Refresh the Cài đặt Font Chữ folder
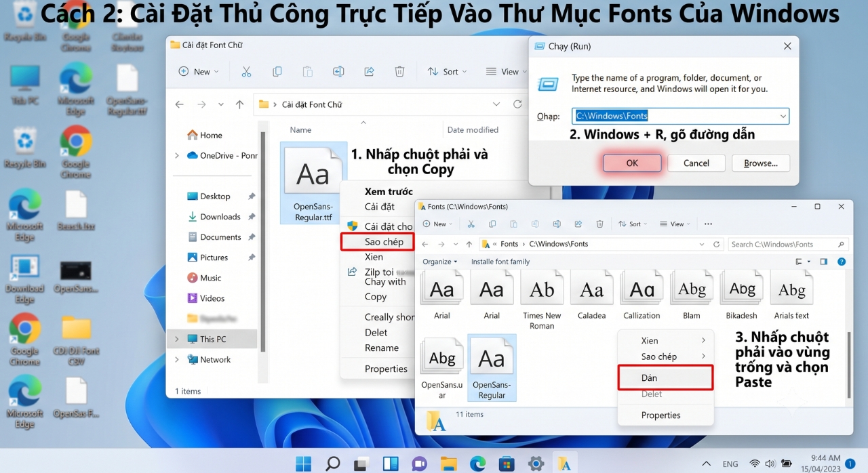This screenshot has height=473, width=868. [x=517, y=104]
